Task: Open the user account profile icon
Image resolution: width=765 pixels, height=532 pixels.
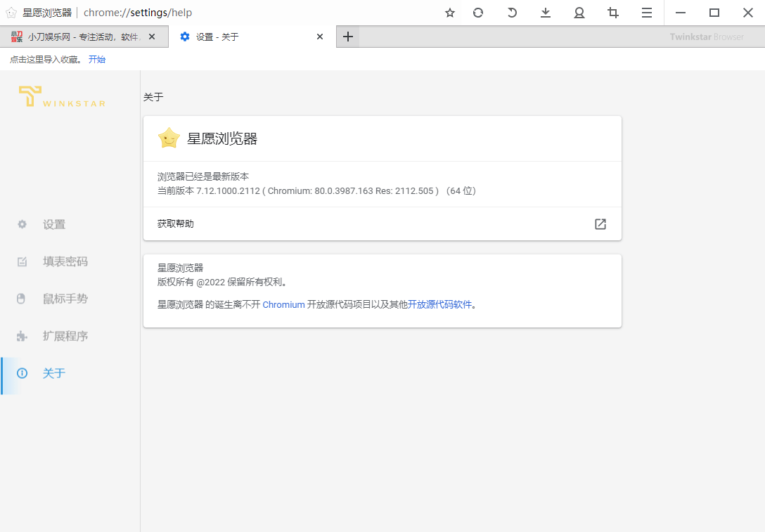Action: coord(579,13)
